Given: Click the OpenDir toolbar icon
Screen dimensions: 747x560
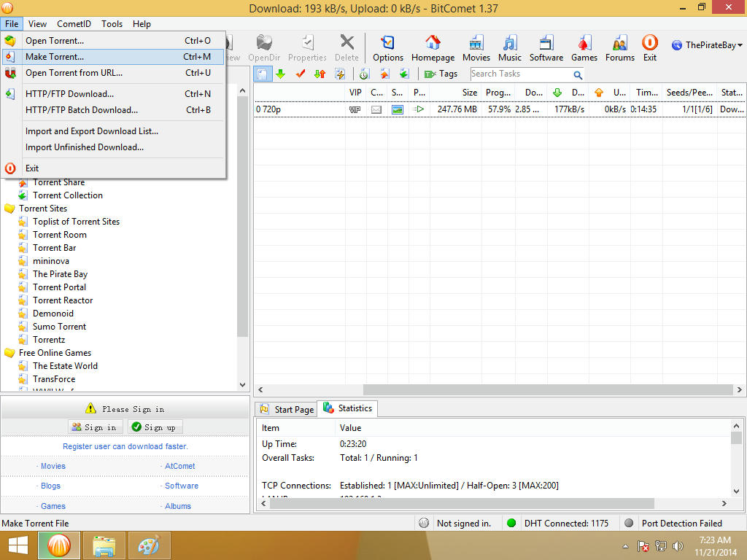Looking at the screenshot, I should pyautogui.click(x=264, y=48).
